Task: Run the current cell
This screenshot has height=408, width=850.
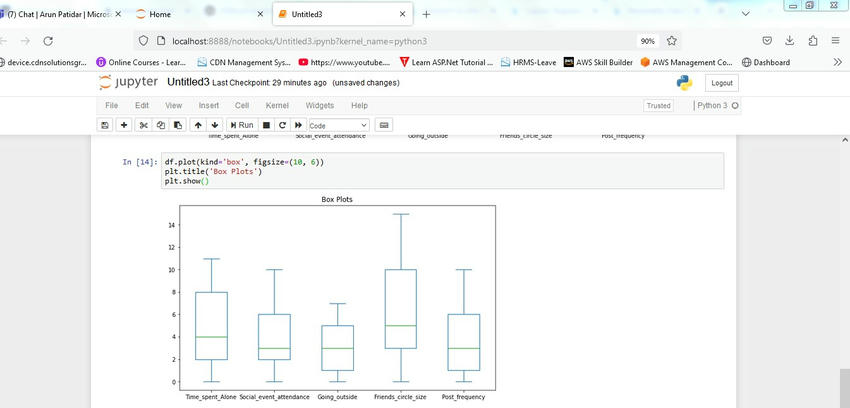Action: tap(242, 125)
